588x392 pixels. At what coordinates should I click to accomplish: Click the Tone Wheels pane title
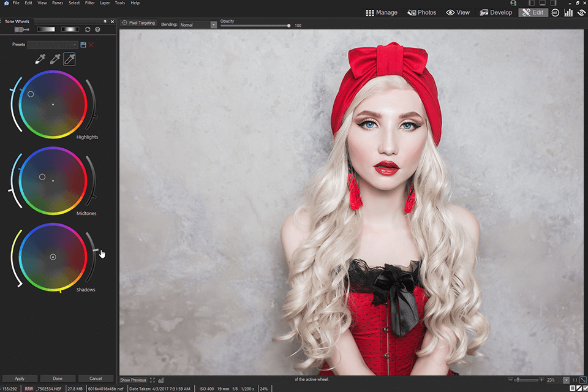click(17, 21)
